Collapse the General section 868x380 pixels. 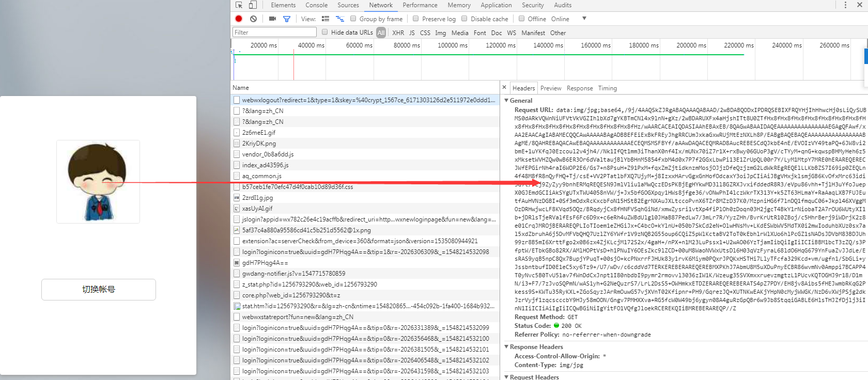pyautogui.click(x=506, y=101)
